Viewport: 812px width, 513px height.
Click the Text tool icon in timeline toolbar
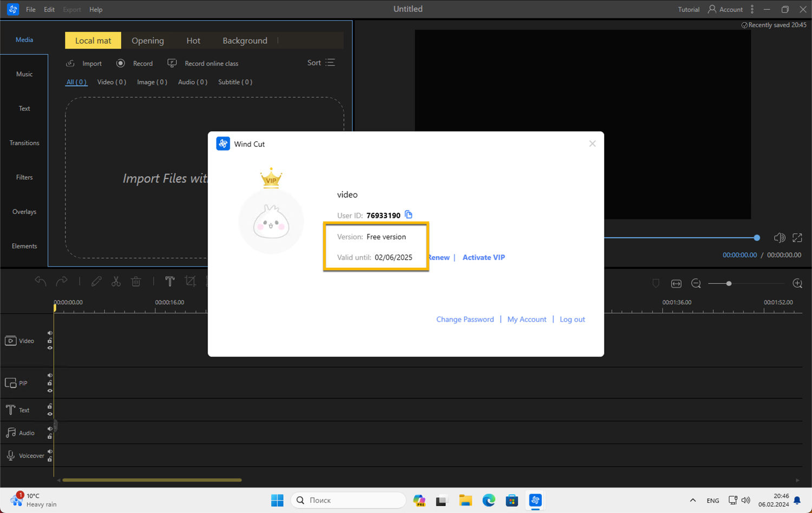(170, 281)
